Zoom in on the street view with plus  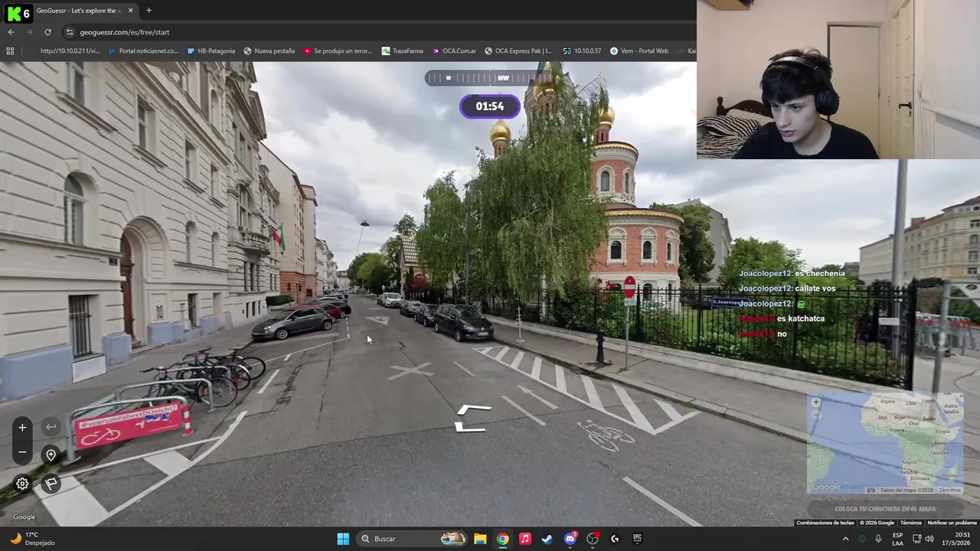point(22,428)
